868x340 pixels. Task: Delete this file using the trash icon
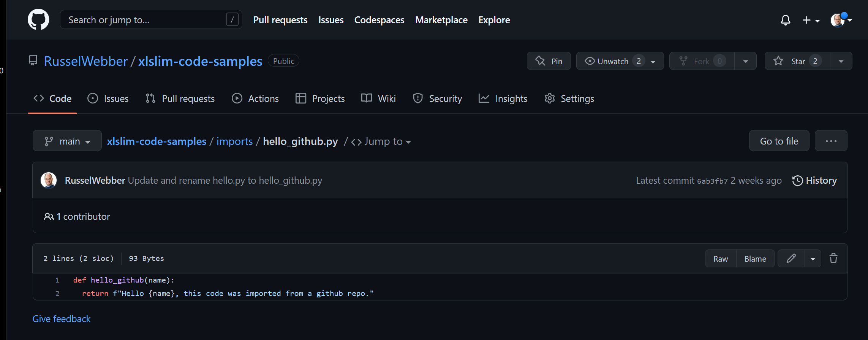pos(833,258)
